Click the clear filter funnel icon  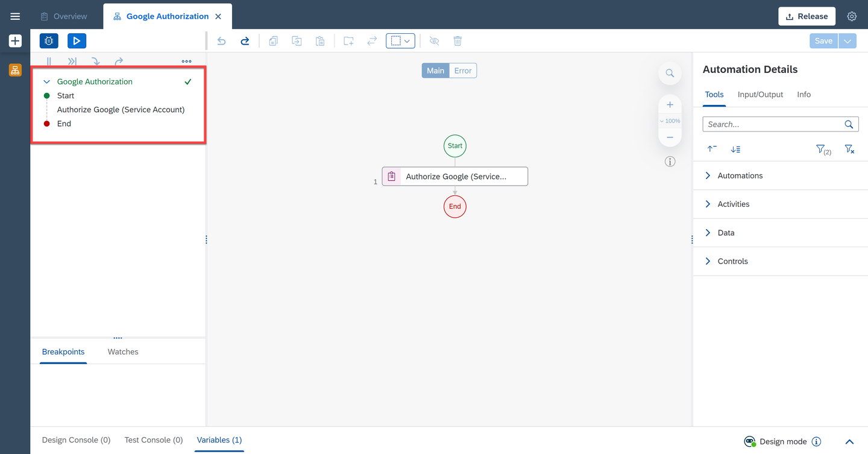(849, 149)
